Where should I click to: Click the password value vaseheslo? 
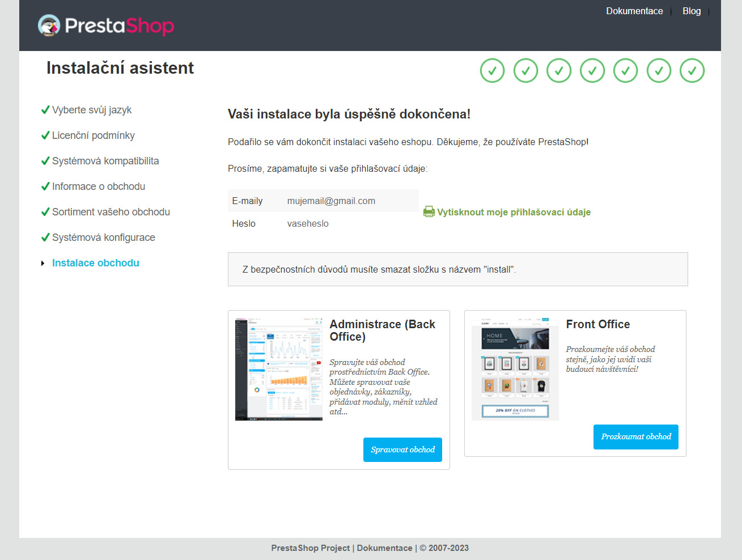point(308,223)
